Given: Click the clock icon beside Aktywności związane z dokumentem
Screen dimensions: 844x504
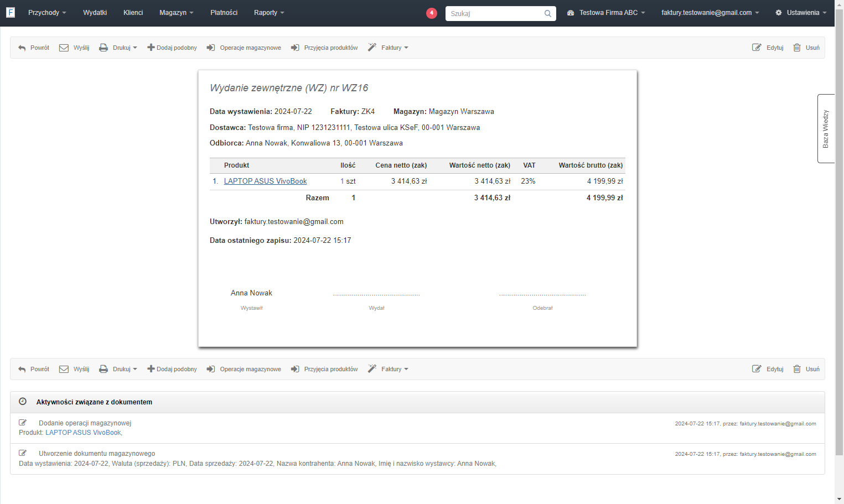Looking at the screenshot, I should [x=23, y=402].
